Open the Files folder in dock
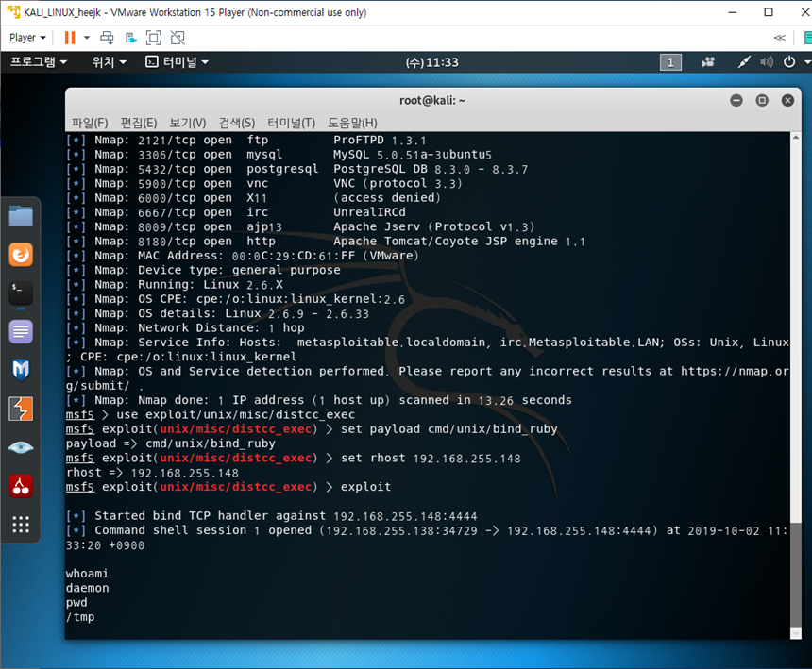 [21, 216]
